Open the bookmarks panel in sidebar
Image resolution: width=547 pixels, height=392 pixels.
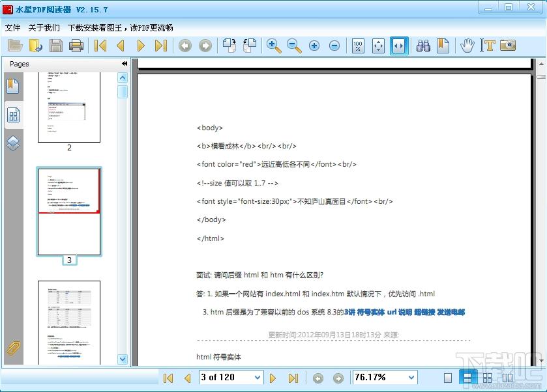point(13,86)
